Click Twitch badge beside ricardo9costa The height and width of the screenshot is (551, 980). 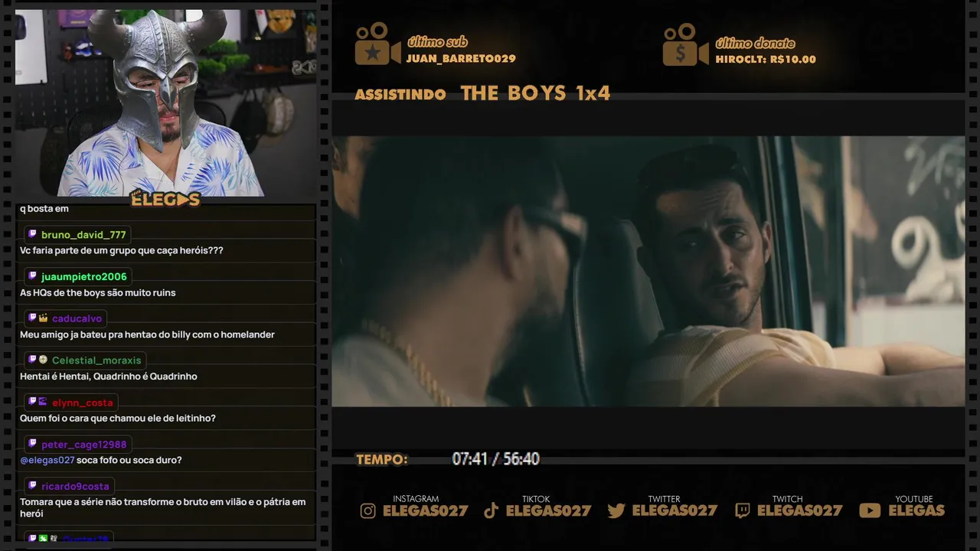click(32, 486)
